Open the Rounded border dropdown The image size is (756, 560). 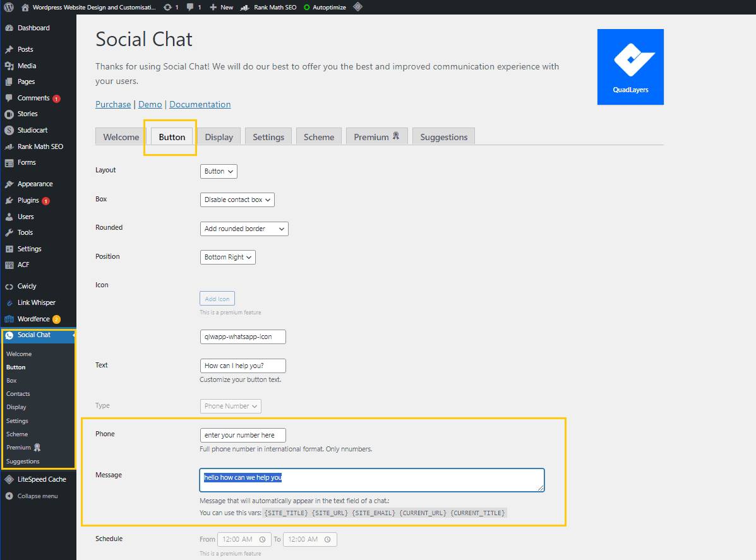pos(244,229)
